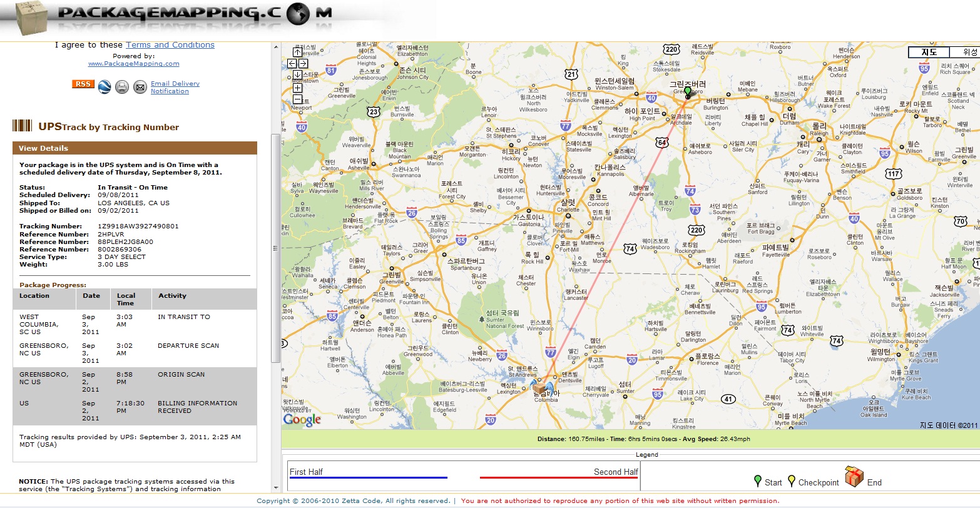The height and width of the screenshot is (508, 980).
Task: Zoom in the map with plus button
Action: [x=297, y=88]
